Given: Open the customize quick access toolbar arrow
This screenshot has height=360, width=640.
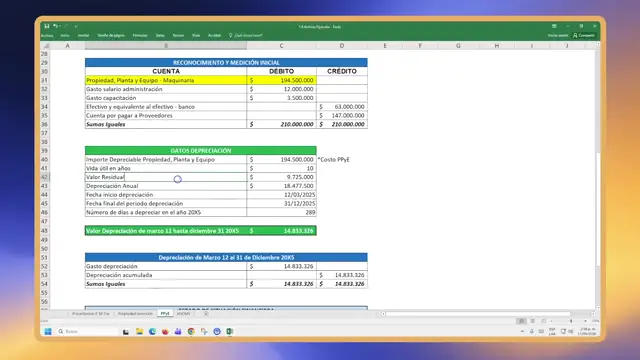Looking at the screenshot, I should coord(76,27).
